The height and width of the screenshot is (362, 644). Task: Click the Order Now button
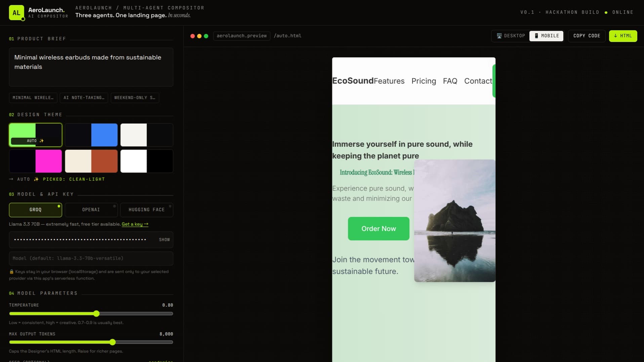tap(379, 229)
